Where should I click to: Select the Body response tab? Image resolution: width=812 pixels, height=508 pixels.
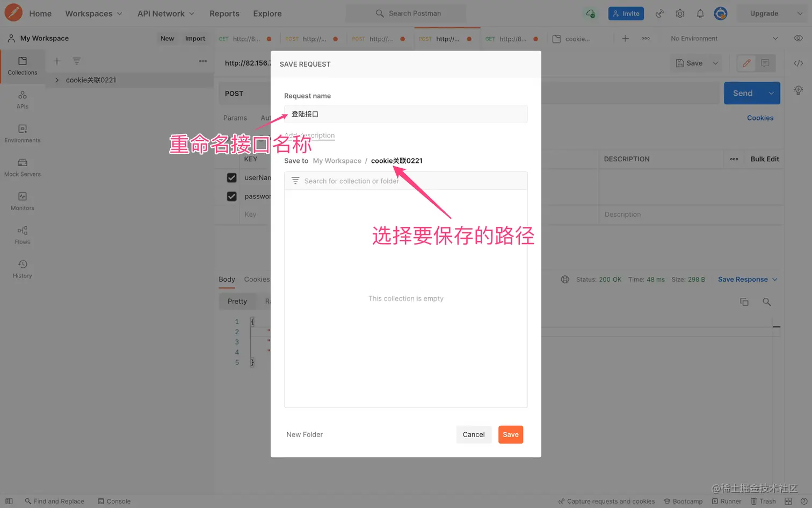click(x=227, y=280)
